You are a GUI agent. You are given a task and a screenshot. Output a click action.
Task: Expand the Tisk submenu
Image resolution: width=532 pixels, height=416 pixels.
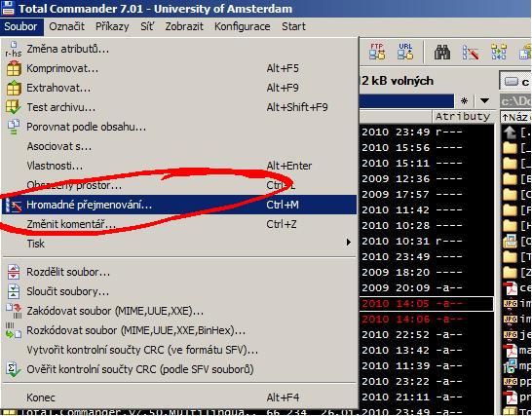[x=179, y=244]
